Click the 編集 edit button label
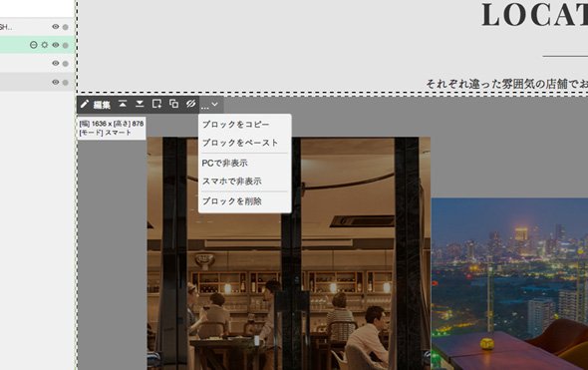The image size is (588, 370). tap(102, 105)
